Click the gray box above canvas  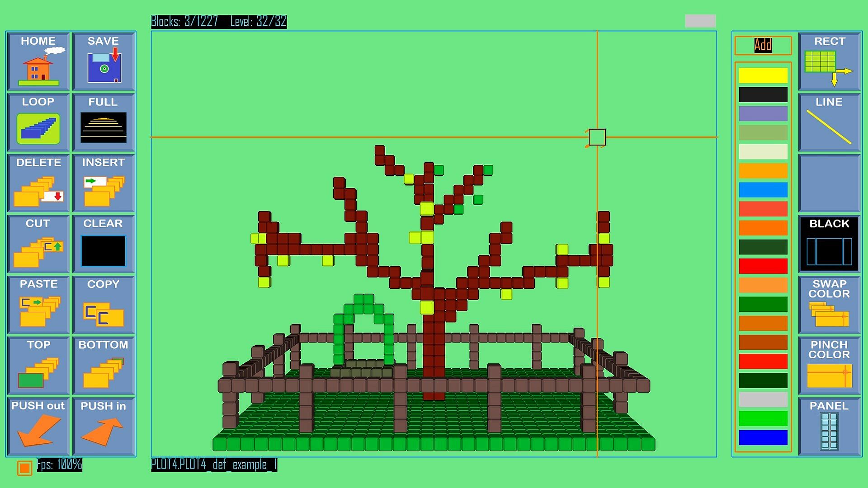(700, 21)
